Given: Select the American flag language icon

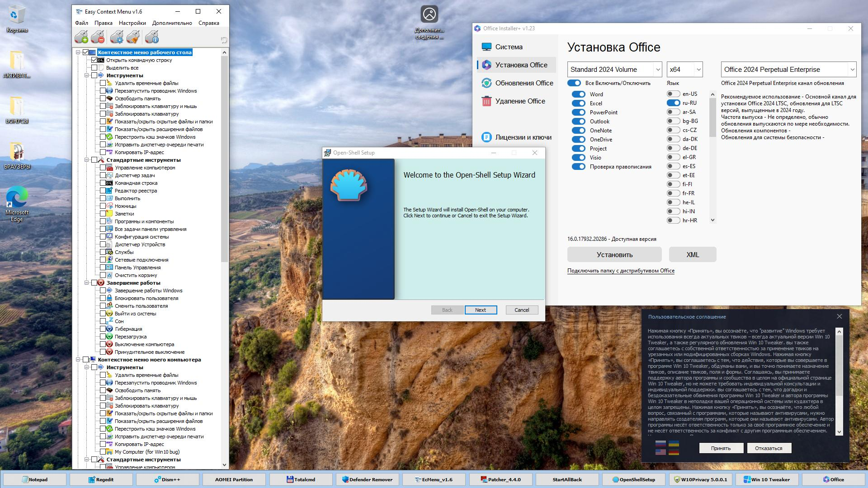Looking at the screenshot, I should 660,451.
